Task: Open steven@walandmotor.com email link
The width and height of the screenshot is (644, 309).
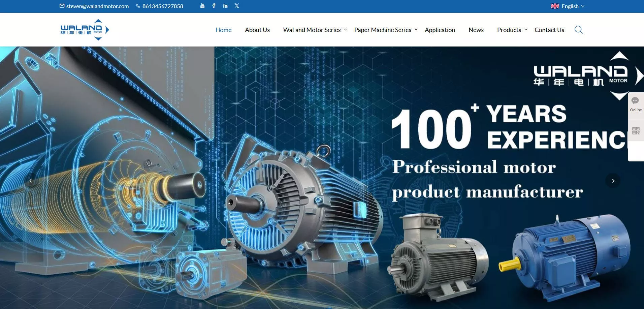Action: 97,6
